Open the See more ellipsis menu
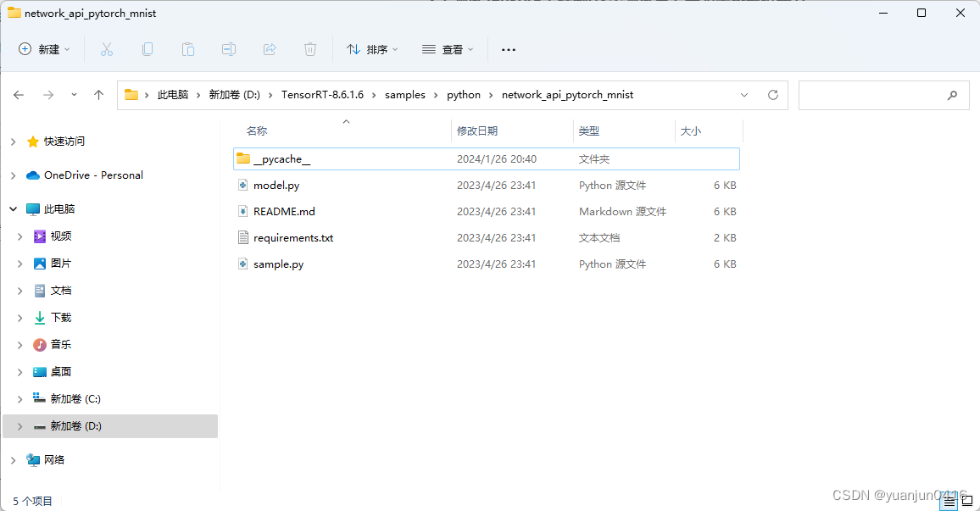 tap(509, 49)
